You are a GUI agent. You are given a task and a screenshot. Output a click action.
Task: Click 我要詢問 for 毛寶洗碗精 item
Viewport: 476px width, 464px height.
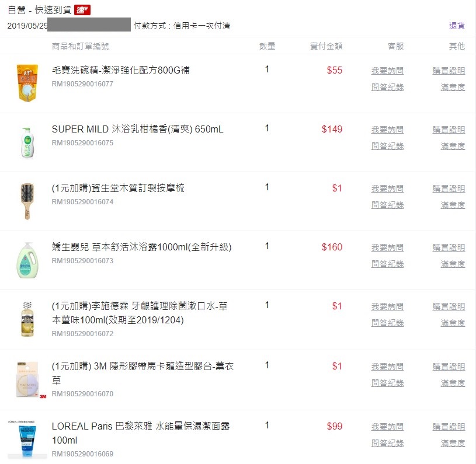pos(387,71)
